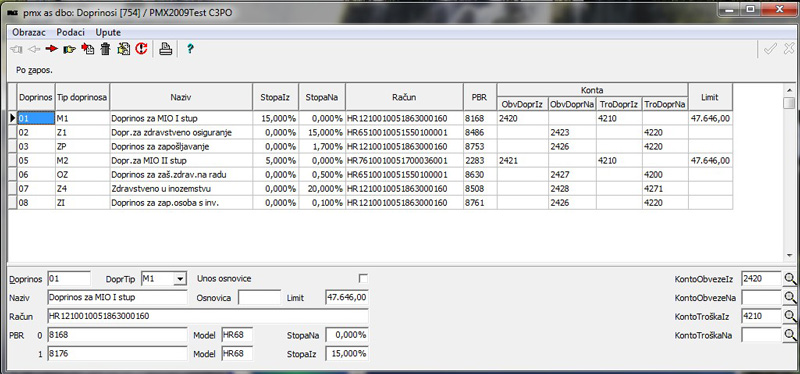Go to first record hand icon

coord(15,49)
